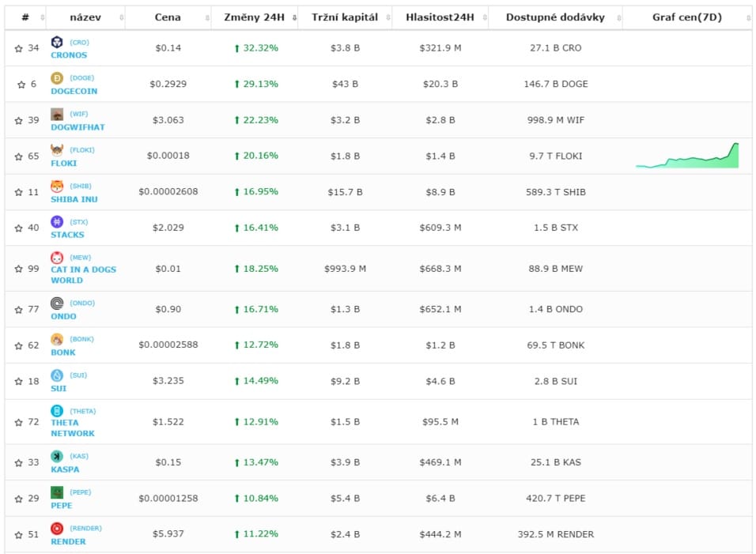Image resolution: width=756 pixels, height=554 pixels.
Task: Open the CAT IN A DOGS WORLD link
Action: tap(83, 274)
